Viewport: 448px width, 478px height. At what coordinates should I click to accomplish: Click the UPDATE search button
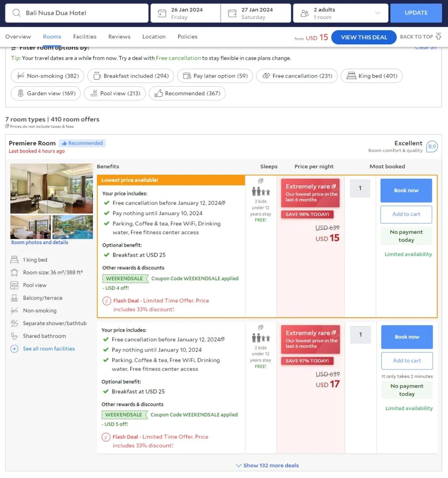[x=416, y=13]
